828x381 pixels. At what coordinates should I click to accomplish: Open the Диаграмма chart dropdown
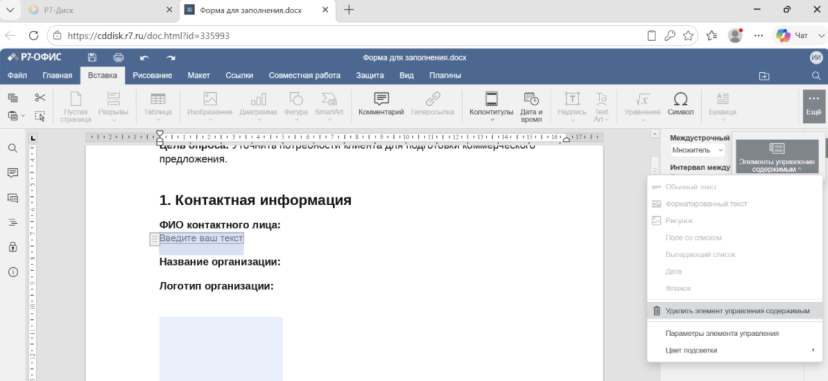coord(258,107)
